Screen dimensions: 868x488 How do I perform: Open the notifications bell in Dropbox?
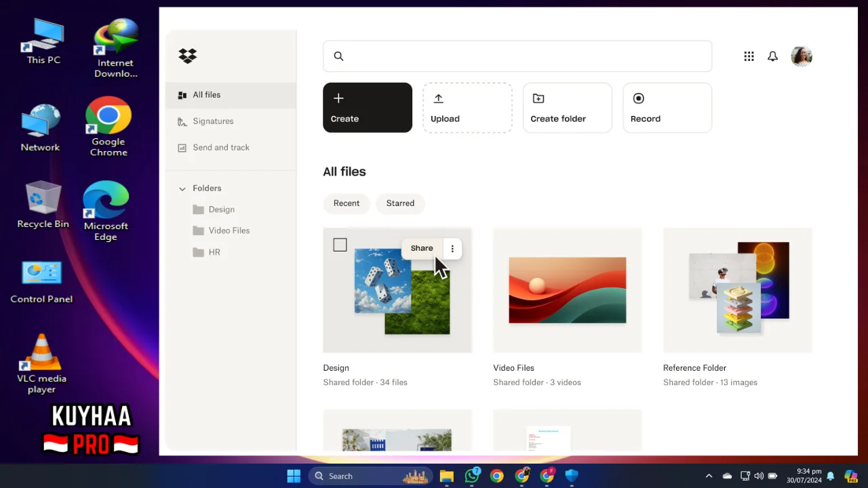click(772, 56)
